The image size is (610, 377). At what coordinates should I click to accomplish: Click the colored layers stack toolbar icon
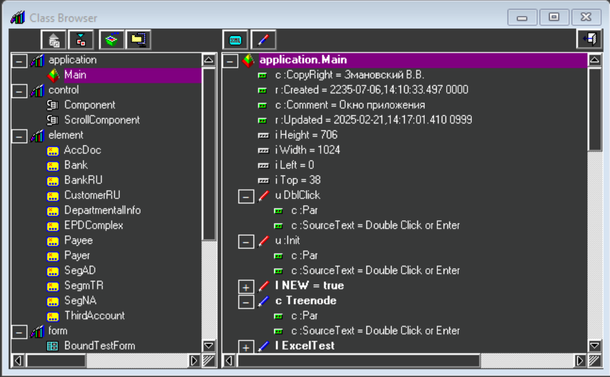click(x=112, y=40)
